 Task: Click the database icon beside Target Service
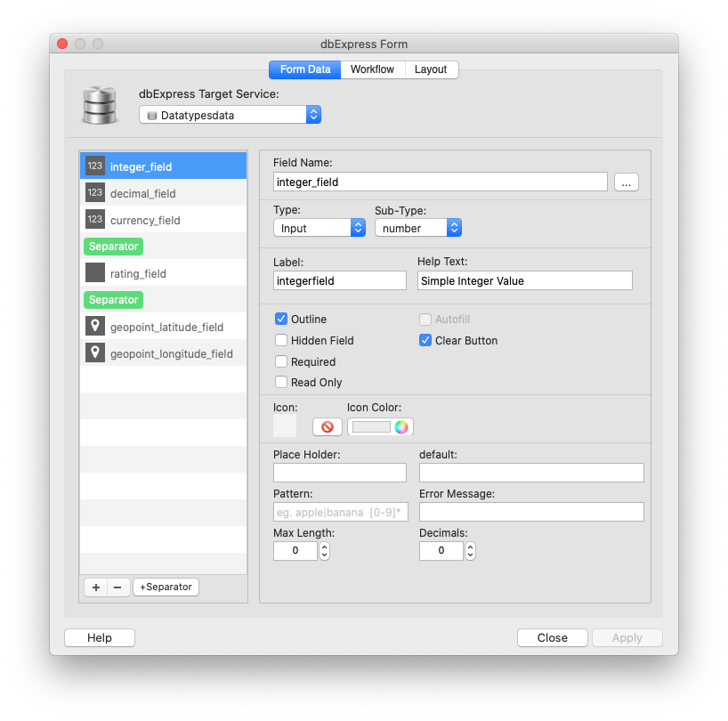coord(101,105)
